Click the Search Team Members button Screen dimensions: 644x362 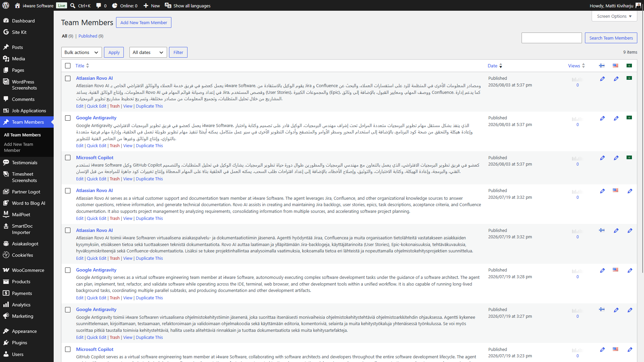(611, 38)
